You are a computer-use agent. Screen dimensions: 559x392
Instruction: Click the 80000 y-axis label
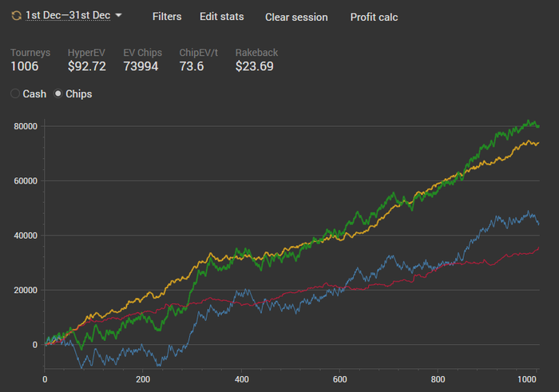click(25, 126)
